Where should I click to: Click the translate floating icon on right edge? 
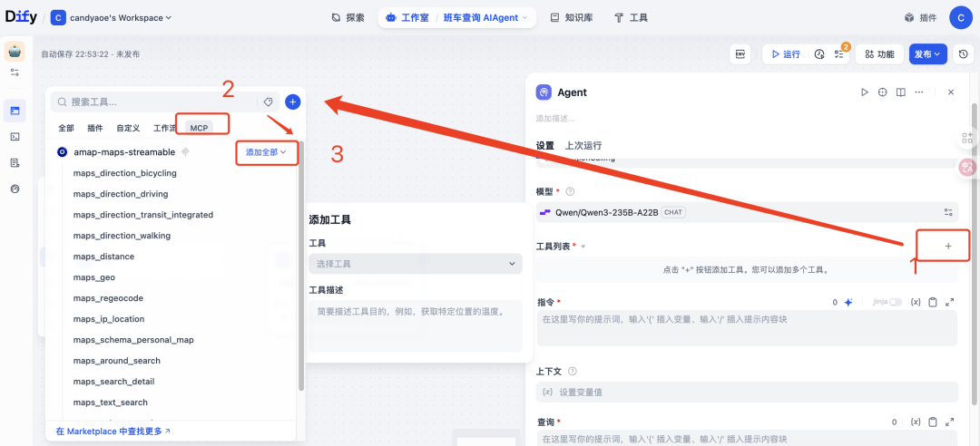tap(967, 167)
